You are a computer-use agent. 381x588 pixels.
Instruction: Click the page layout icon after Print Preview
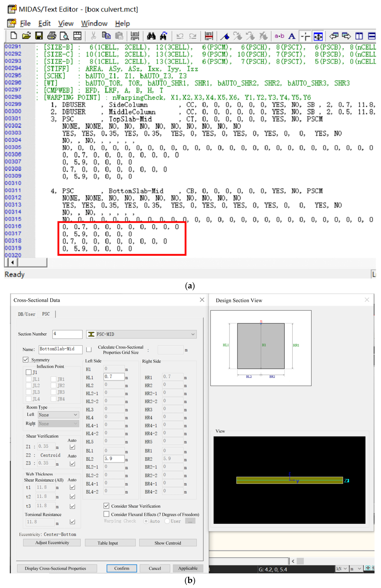77,36
